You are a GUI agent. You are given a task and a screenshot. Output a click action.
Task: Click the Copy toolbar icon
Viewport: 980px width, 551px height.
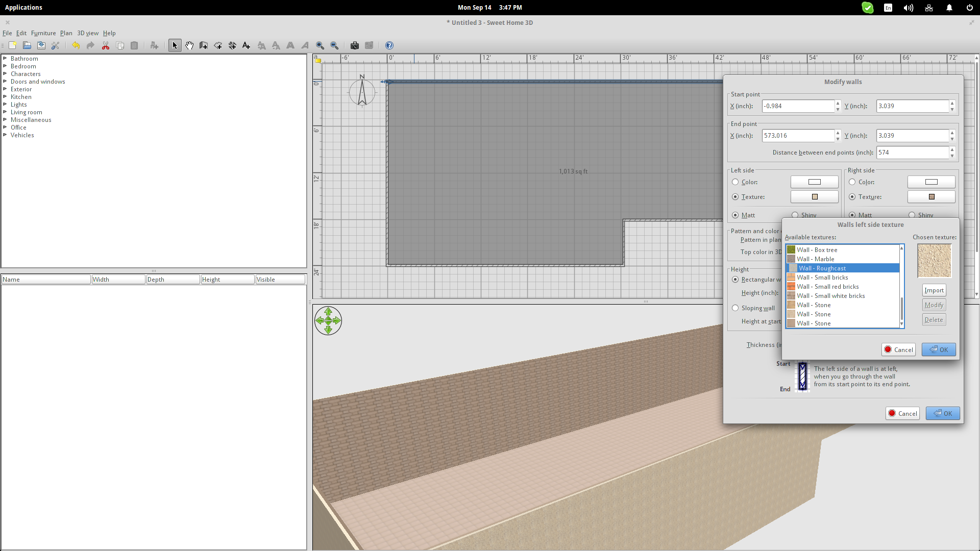click(x=120, y=45)
